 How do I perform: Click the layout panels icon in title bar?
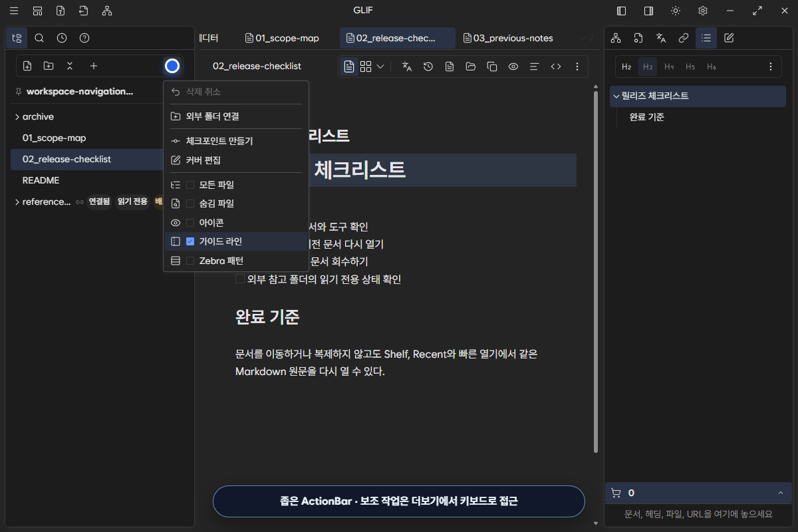38,11
